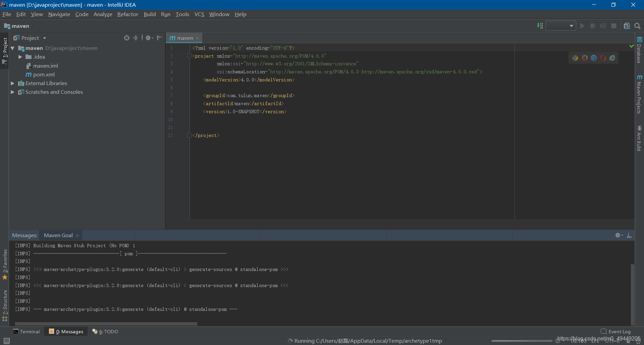Click the Build project icon
The image size is (644, 345).
(x=540, y=26)
